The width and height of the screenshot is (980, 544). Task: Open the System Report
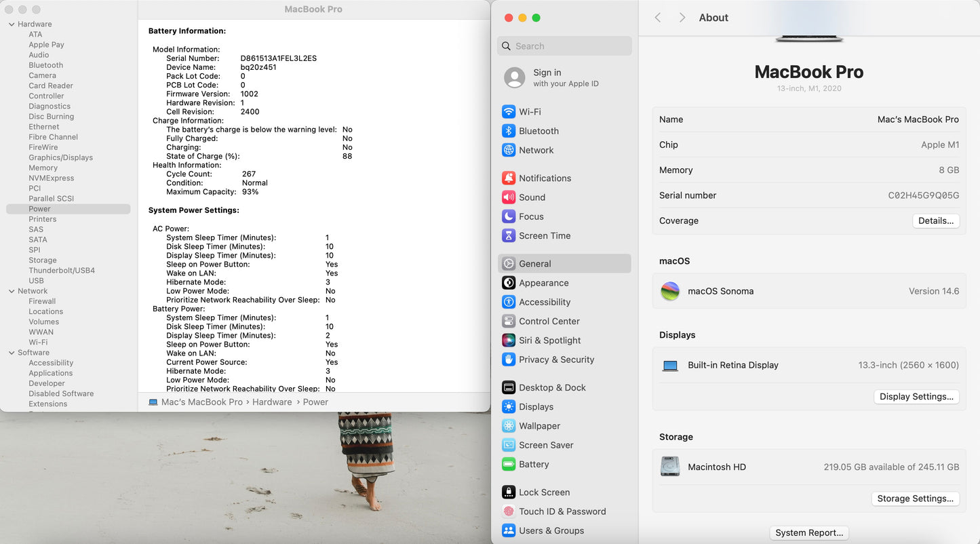[808, 532]
